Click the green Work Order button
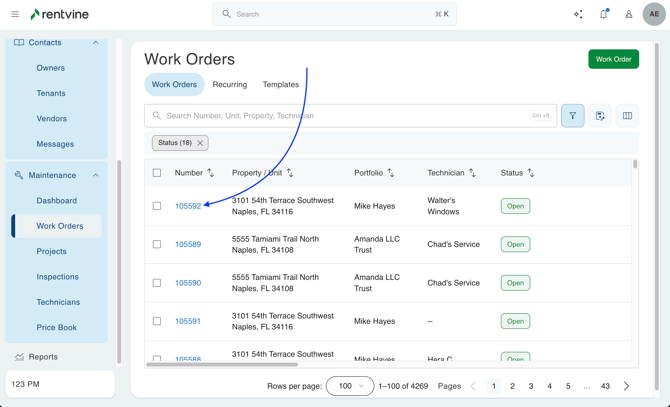This screenshot has width=670, height=407. pyautogui.click(x=613, y=59)
